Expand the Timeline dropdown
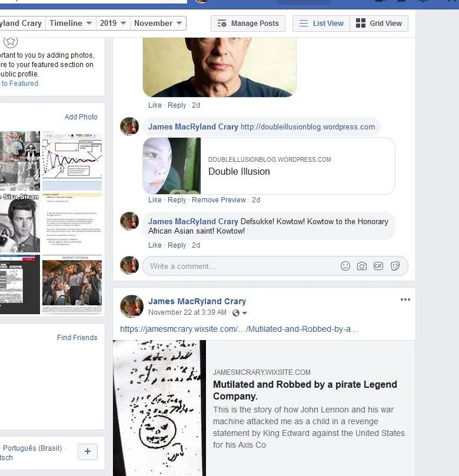This screenshot has width=459, height=476. [71, 24]
